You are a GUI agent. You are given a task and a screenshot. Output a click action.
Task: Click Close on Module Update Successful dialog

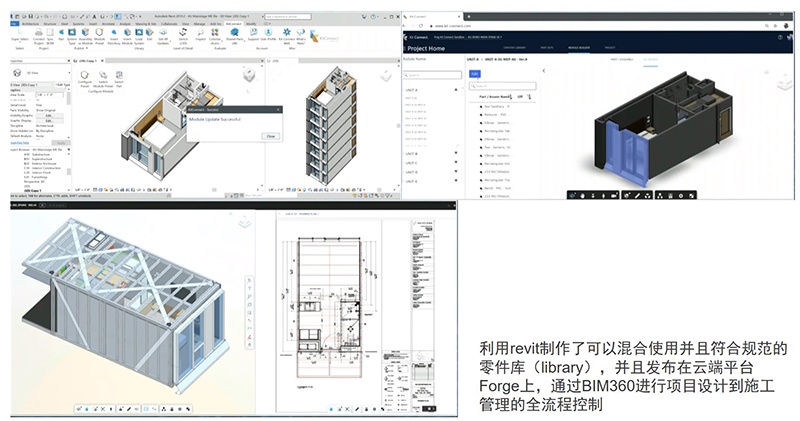click(x=269, y=136)
